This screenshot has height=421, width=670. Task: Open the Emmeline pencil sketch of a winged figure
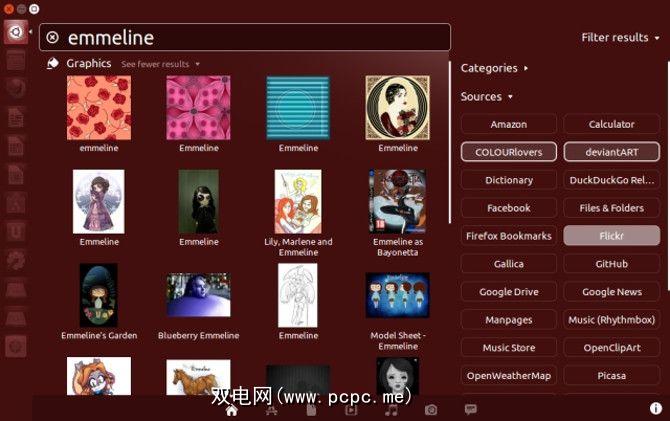point(298,295)
